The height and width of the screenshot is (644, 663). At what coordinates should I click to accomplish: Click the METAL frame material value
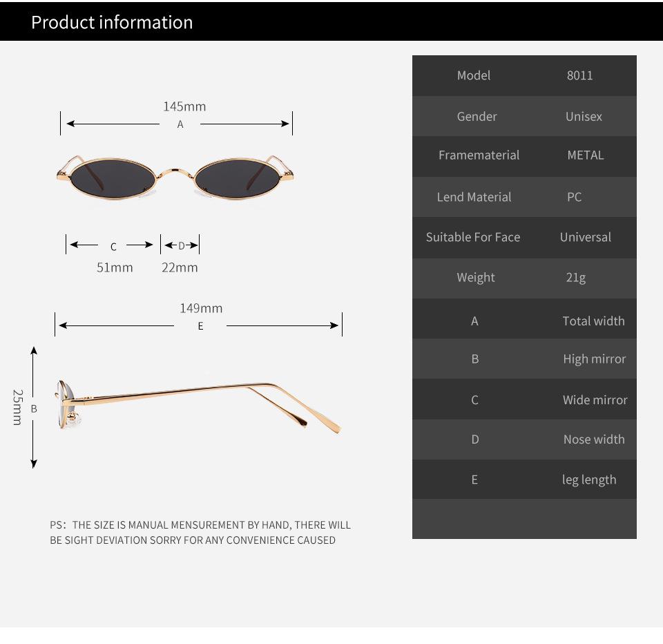coord(586,155)
